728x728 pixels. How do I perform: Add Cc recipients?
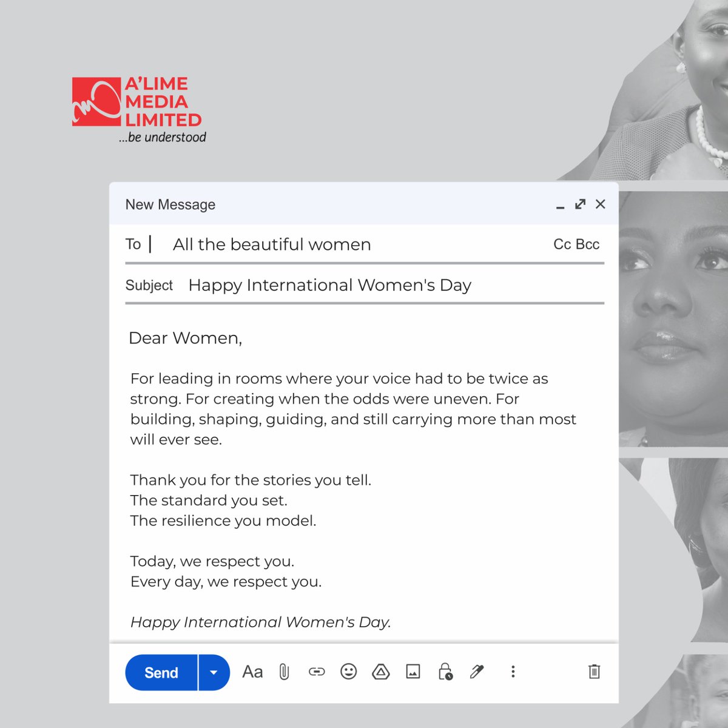coord(562,244)
